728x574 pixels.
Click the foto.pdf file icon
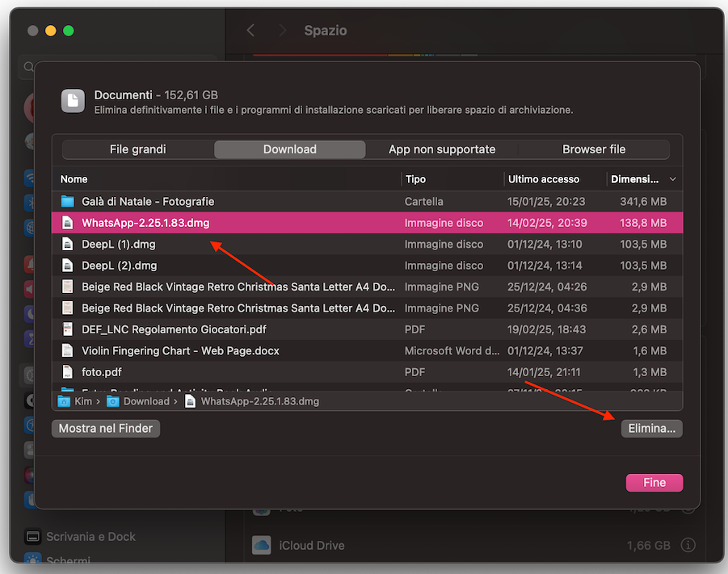tap(67, 372)
